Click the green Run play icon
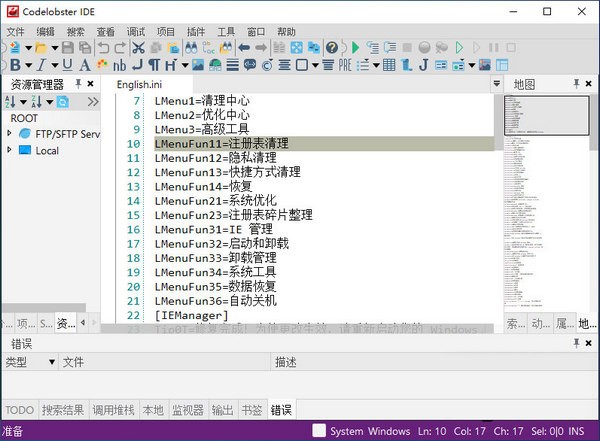Screen dimensions: 600x441 [x=357, y=47]
